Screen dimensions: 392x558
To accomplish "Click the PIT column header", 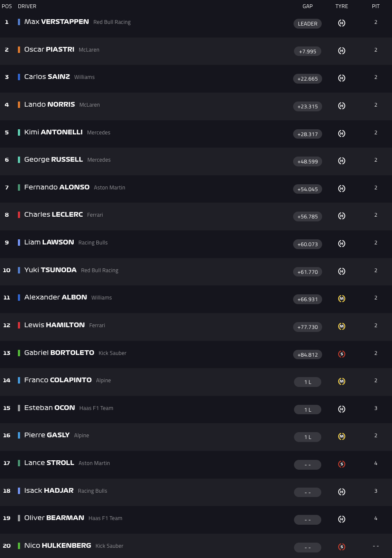I will click(376, 6).
